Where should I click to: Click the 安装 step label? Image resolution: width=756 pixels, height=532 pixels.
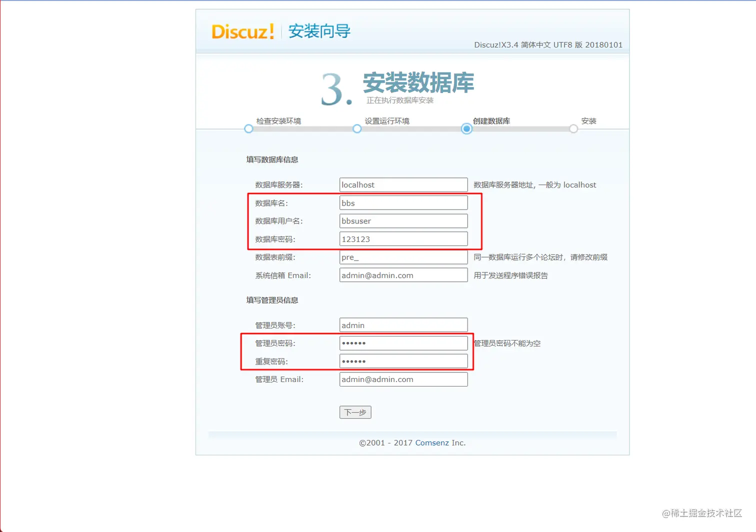click(589, 121)
